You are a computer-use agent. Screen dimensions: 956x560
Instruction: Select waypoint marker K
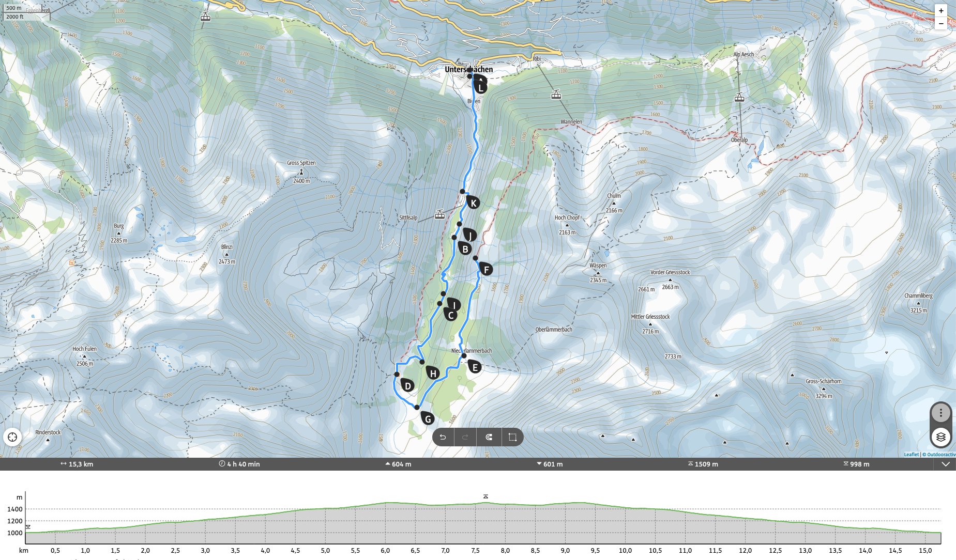coord(473,203)
